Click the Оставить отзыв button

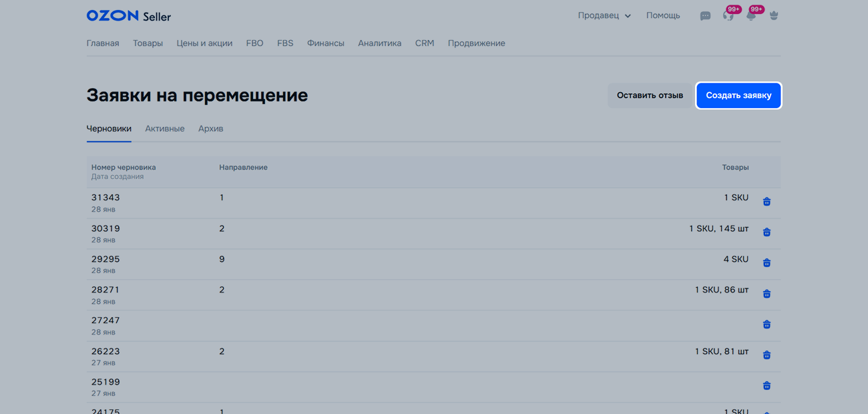650,95
